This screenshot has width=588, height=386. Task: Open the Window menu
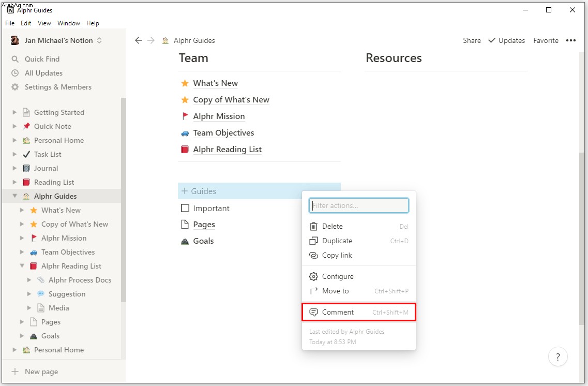[69, 23]
